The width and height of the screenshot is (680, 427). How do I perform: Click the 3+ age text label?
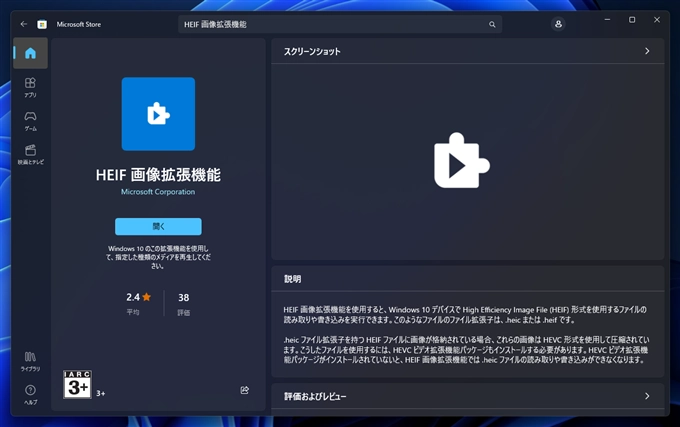coord(101,394)
